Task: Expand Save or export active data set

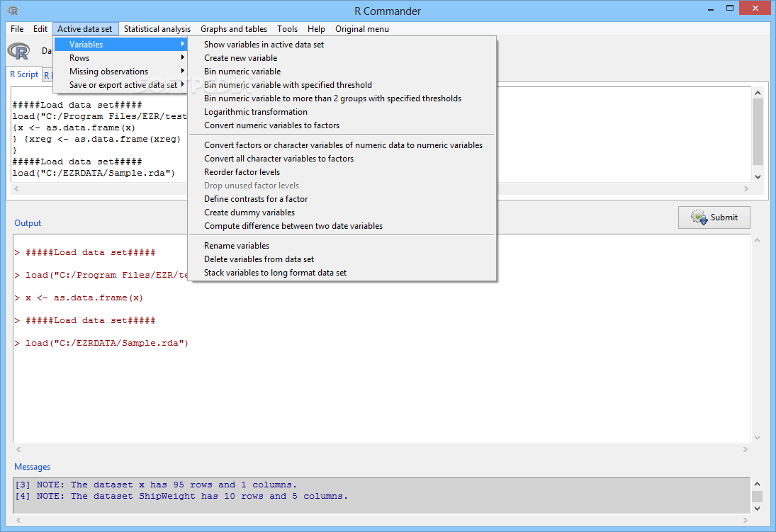Action: [120, 84]
